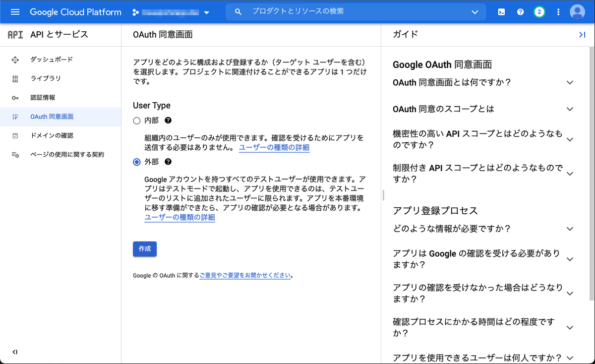Click the ダッシュボード sidebar icon
The height and width of the screenshot is (364, 595).
pos(15,60)
